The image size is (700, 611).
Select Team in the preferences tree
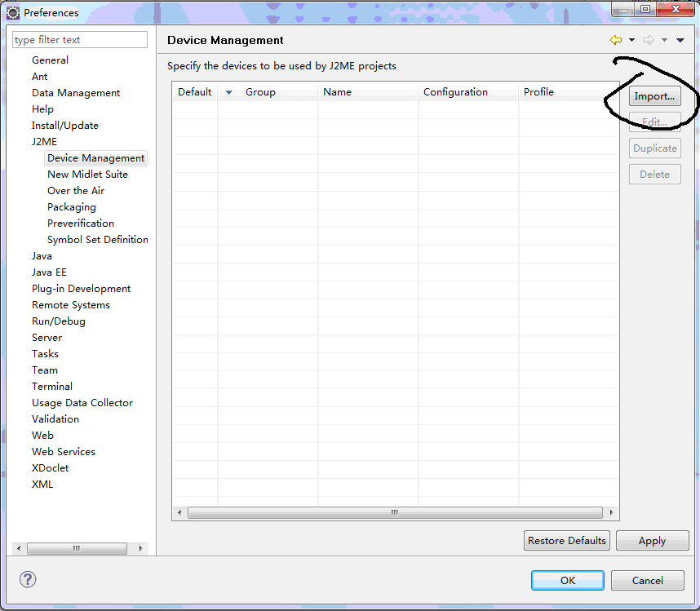pyautogui.click(x=45, y=370)
